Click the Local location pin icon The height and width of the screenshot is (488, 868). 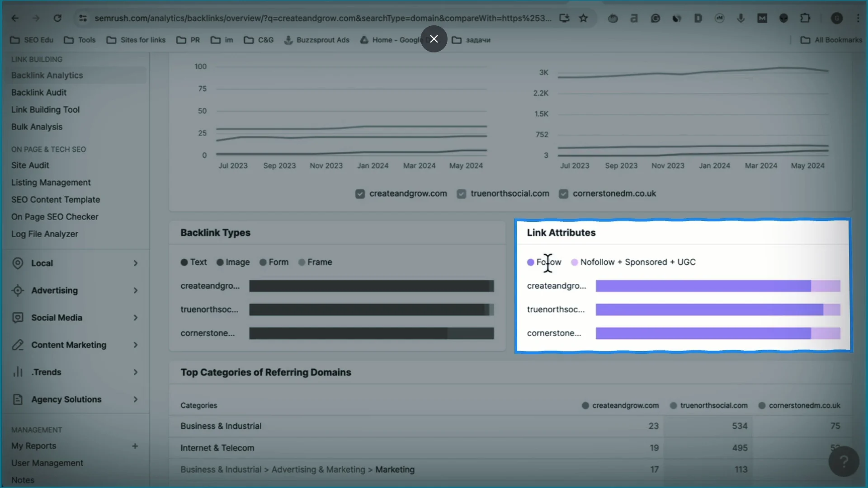(18, 263)
